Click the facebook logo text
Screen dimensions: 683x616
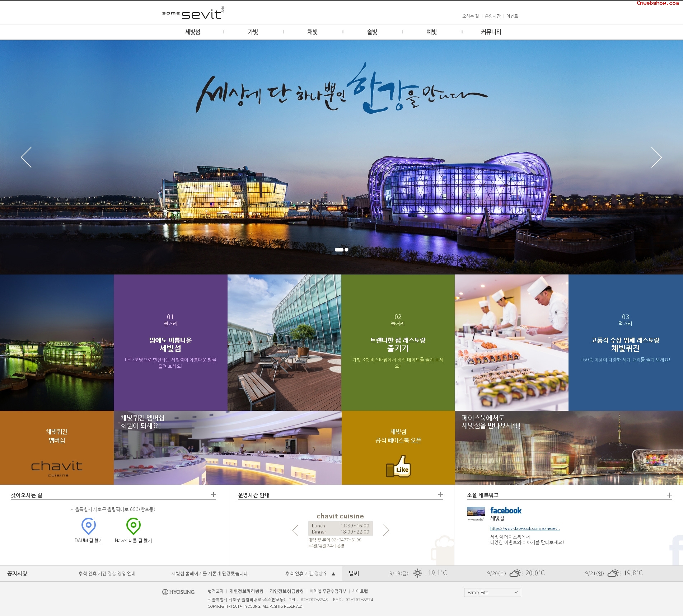click(x=506, y=511)
